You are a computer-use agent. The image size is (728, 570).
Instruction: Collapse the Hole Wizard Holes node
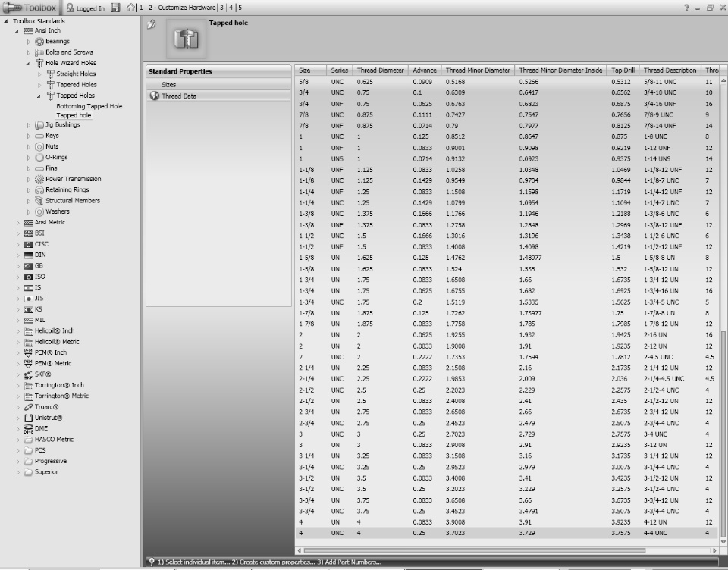tap(28, 63)
